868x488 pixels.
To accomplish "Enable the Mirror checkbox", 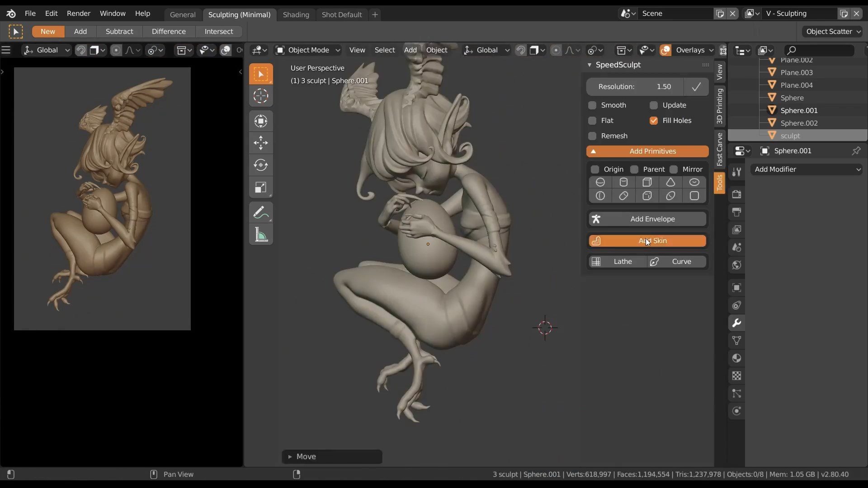I will click(x=674, y=169).
